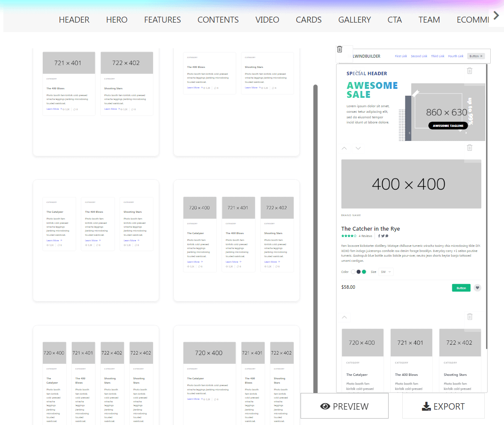
Task: Click the Twitter share icon next to 4 Reviews
Action: click(x=383, y=236)
